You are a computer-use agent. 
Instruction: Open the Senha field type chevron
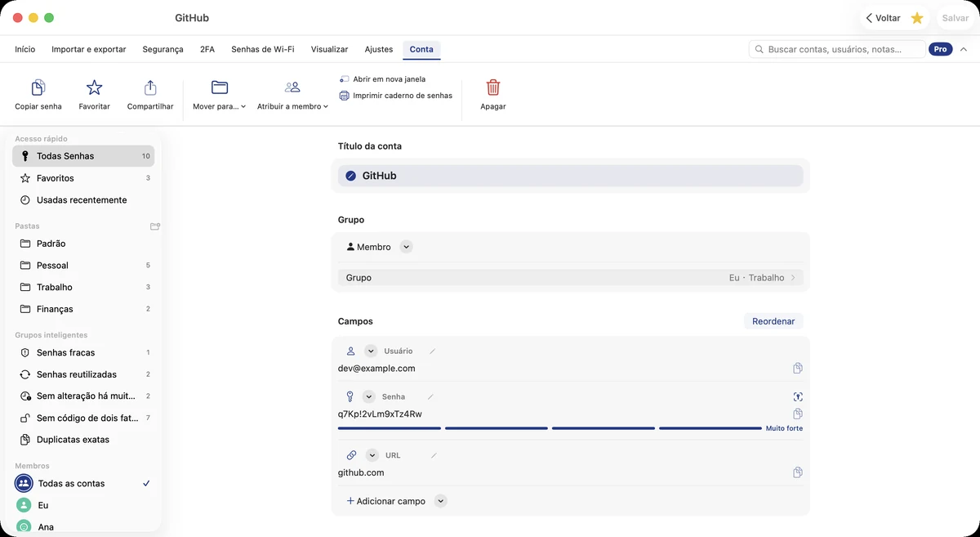pos(368,396)
